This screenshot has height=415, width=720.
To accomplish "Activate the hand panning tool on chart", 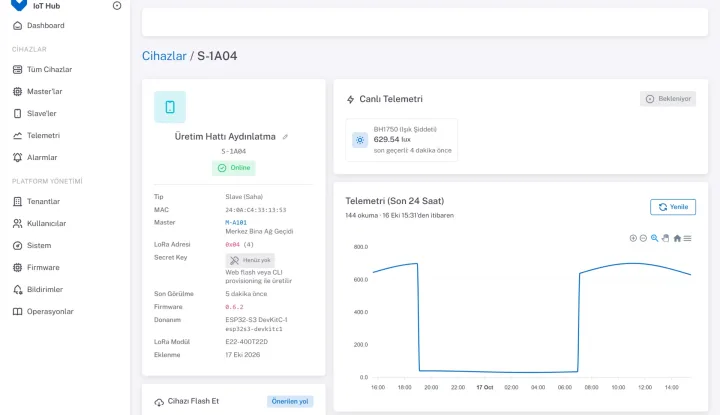I will point(665,238).
